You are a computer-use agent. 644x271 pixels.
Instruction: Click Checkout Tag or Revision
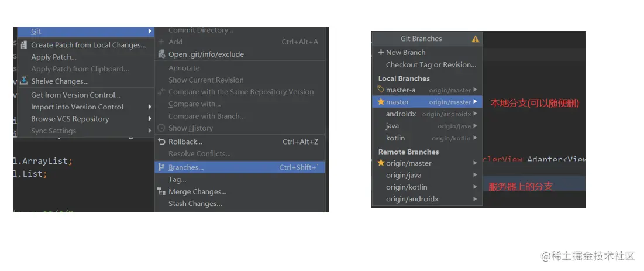tap(431, 65)
